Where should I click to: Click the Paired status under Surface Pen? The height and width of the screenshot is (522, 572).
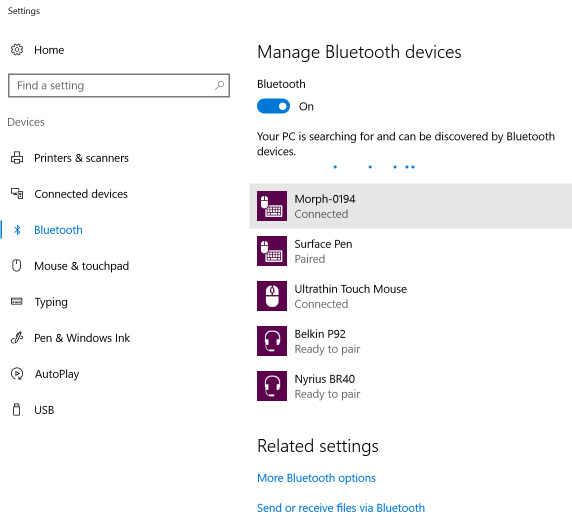(x=310, y=259)
